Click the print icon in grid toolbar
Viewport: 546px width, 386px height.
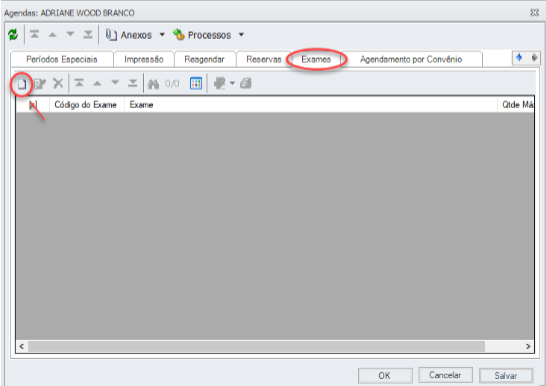pos(245,84)
